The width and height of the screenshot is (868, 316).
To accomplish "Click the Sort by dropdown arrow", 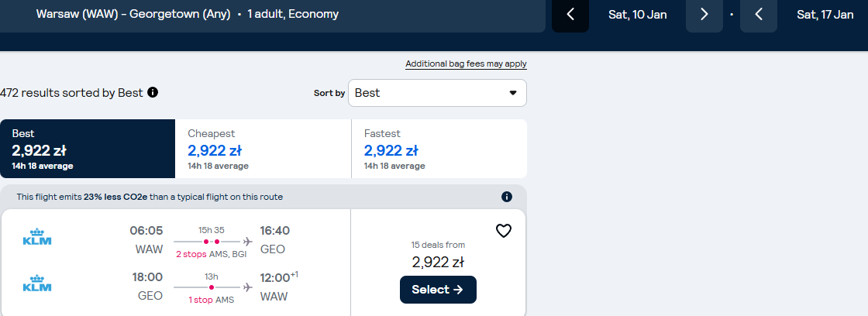I will pos(512,93).
